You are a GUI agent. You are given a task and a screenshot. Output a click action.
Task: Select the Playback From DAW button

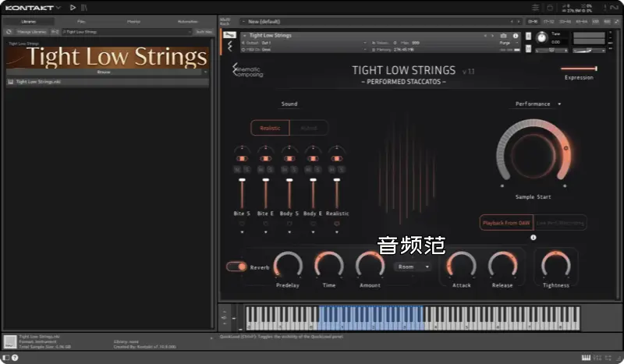506,223
